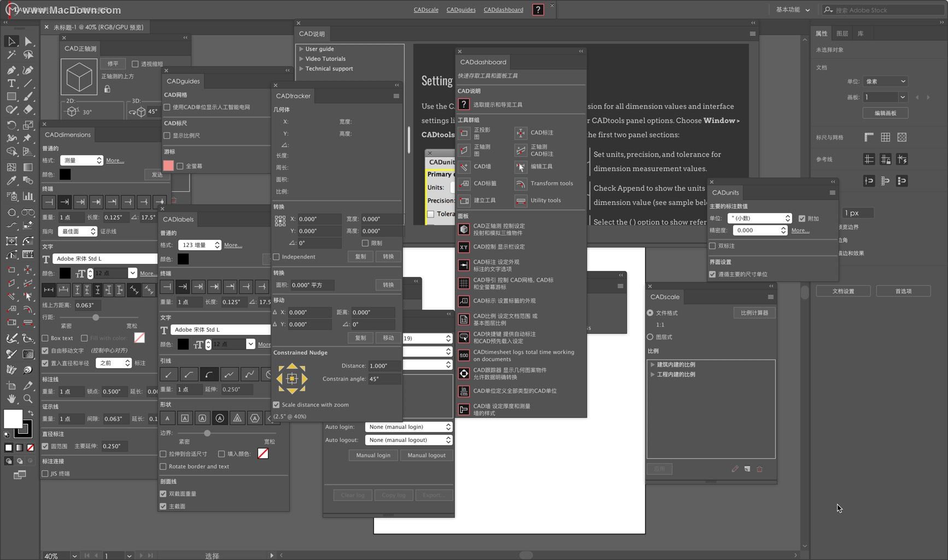Select the Hand tool
The width and height of the screenshot is (948, 560).
click(11, 399)
